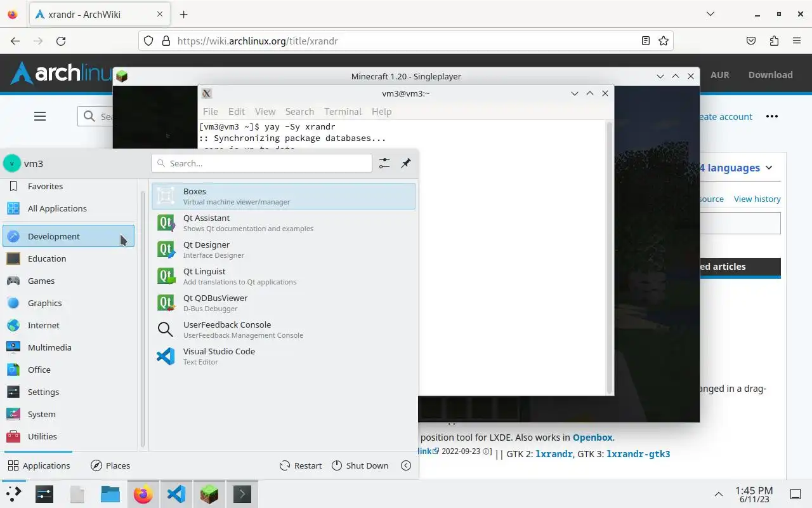812x508 pixels.
Task: Launch Qt Designer interface designer
Action: pos(284,250)
